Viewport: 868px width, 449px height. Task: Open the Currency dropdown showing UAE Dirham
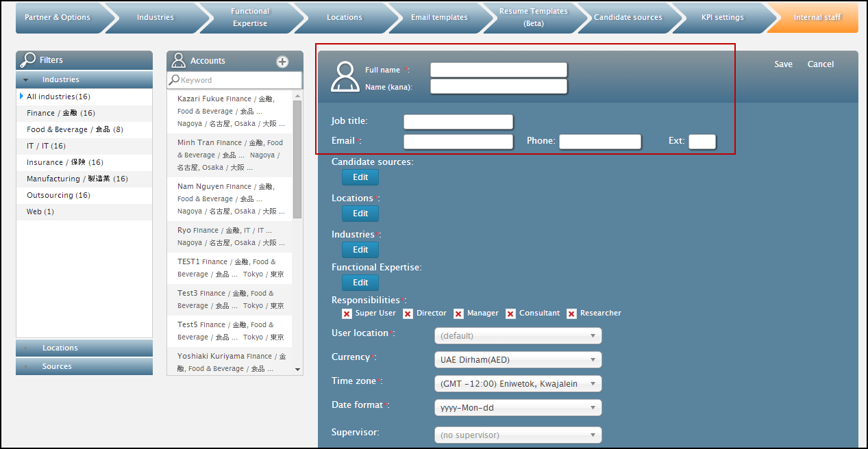coord(518,360)
